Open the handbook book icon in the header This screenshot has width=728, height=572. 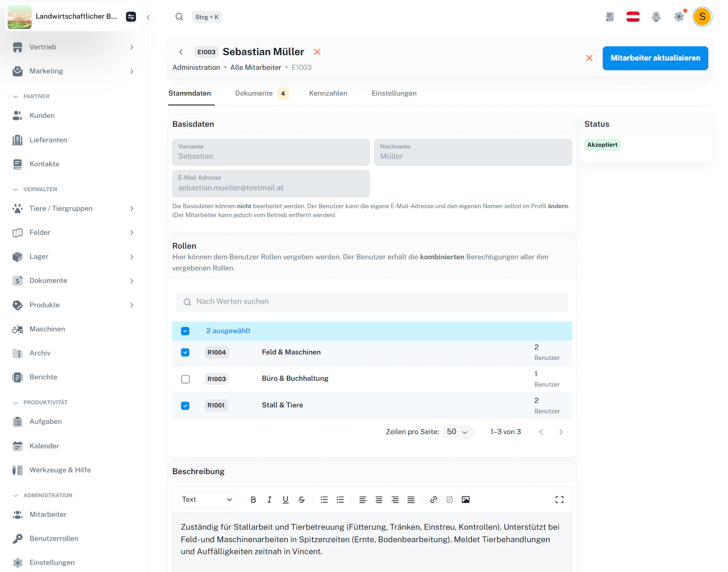pos(610,17)
